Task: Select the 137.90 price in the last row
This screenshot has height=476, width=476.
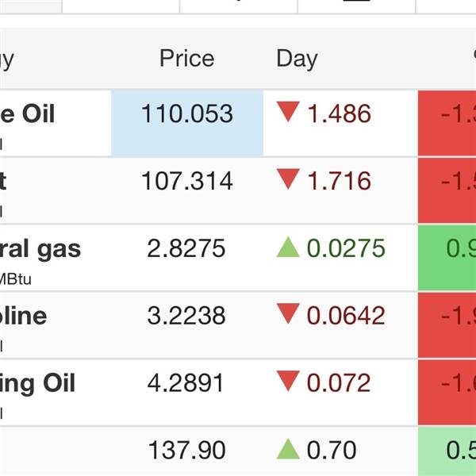Action: point(187,451)
